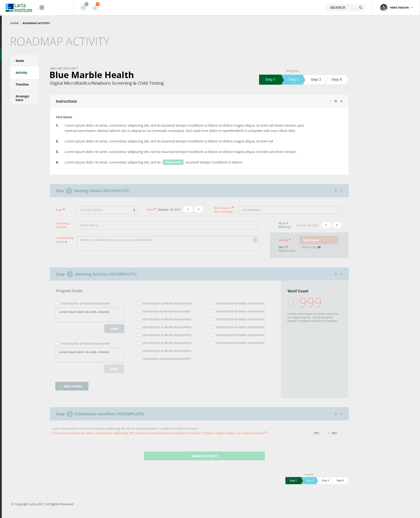This screenshot has height=518, width=420.
Task: Go to next Next Meeting date
Action: click(337, 225)
